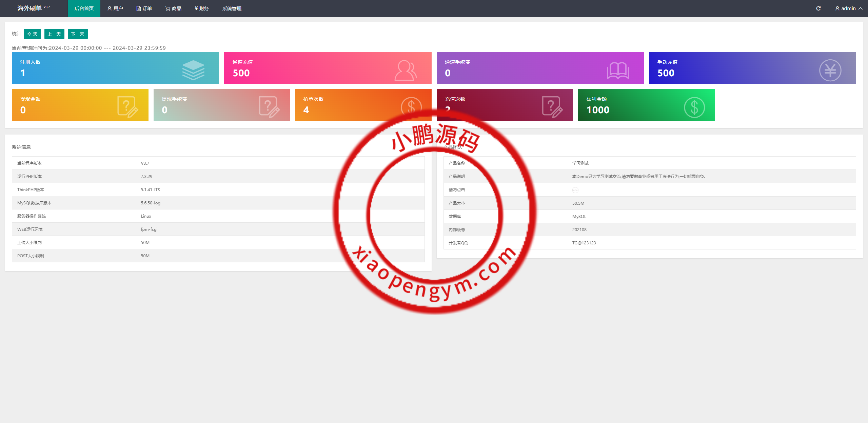The width and height of the screenshot is (868, 423).
Task: Click the refresh icon in the top bar
Action: click(x=818, y=8)
